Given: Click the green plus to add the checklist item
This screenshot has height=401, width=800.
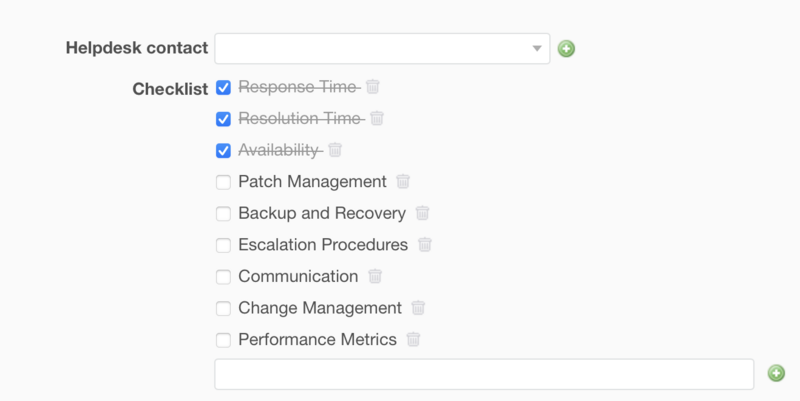Looking at the screenshot, I should pyautogui.click(x=776, y=373).
